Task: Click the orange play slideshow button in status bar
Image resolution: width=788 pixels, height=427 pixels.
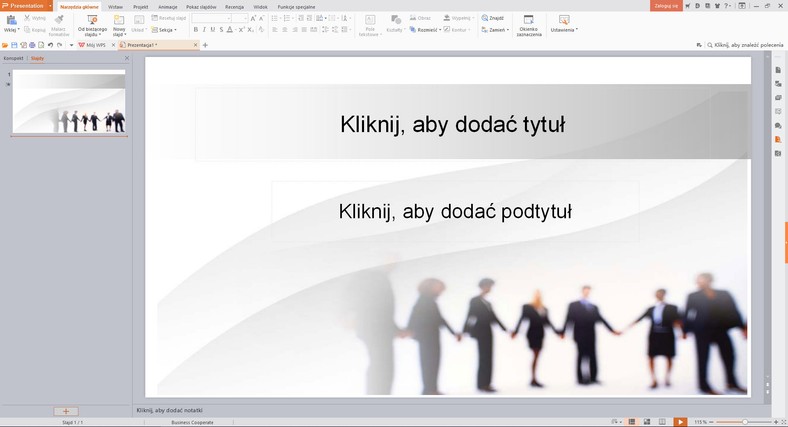Action: pos(680,422)
